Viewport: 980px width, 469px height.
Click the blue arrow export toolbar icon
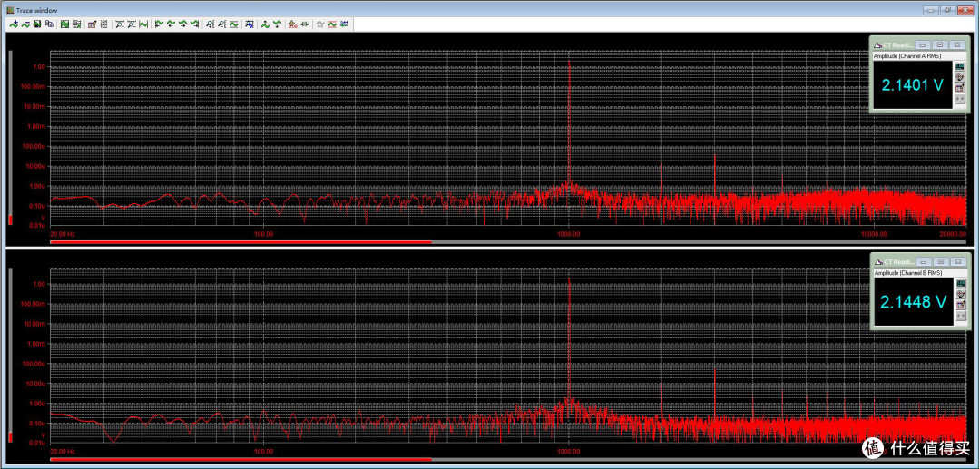pyautogui.click(x=250, y=24)
